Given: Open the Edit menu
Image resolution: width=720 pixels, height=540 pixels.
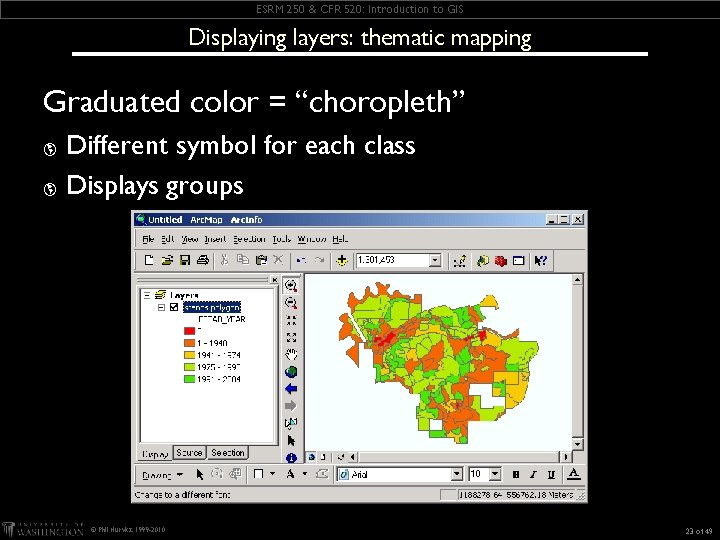Looking at the screenshot, I should (x=168, y=239).
